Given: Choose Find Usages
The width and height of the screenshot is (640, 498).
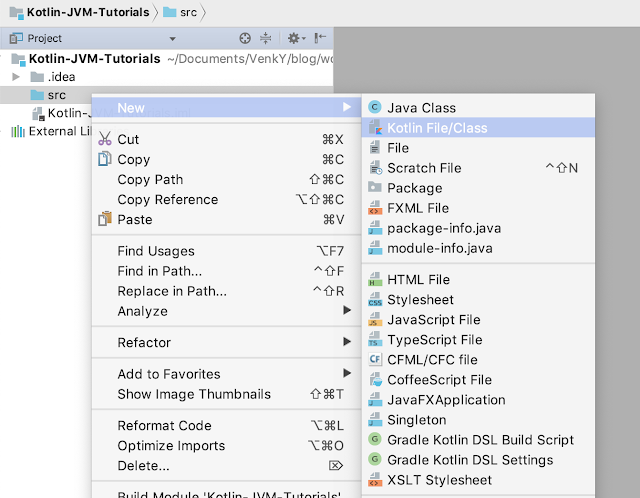Looking at the screenshot, I should [227, 251].
